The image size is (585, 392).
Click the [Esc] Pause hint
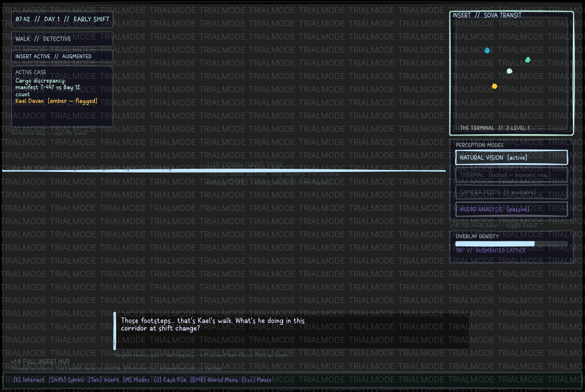[257, 380]
